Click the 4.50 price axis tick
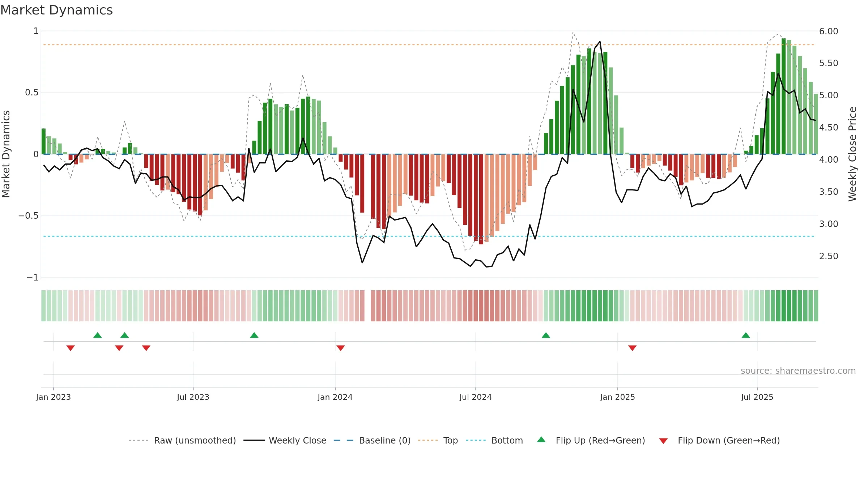The image size is (868, 488). 829,128
